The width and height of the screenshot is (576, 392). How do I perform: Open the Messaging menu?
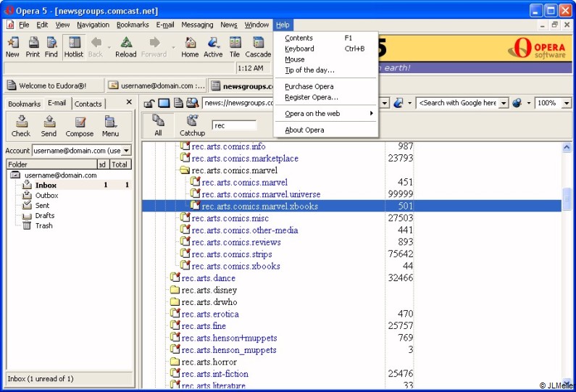pyautogui.click(x=197, y=25)
